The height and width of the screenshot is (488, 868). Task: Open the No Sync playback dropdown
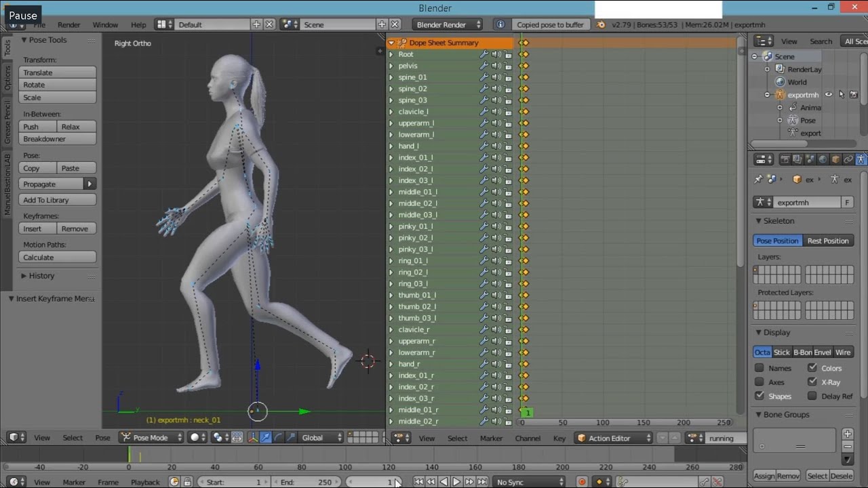[529, 482]
